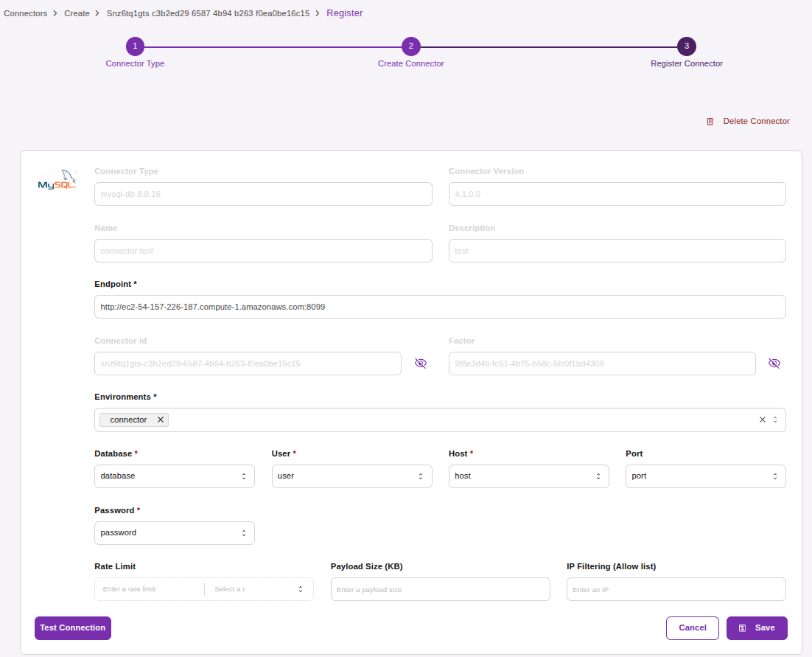Screen dimensions: 812x657
Task: Select the step 2 Create Connector circle
Action: click(410, 46)
